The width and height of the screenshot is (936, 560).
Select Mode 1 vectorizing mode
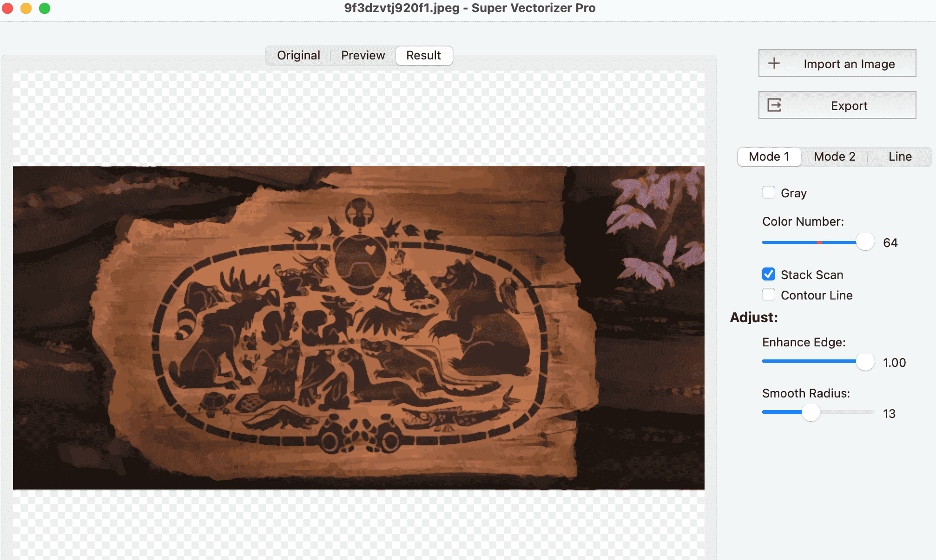pos(769,156)
